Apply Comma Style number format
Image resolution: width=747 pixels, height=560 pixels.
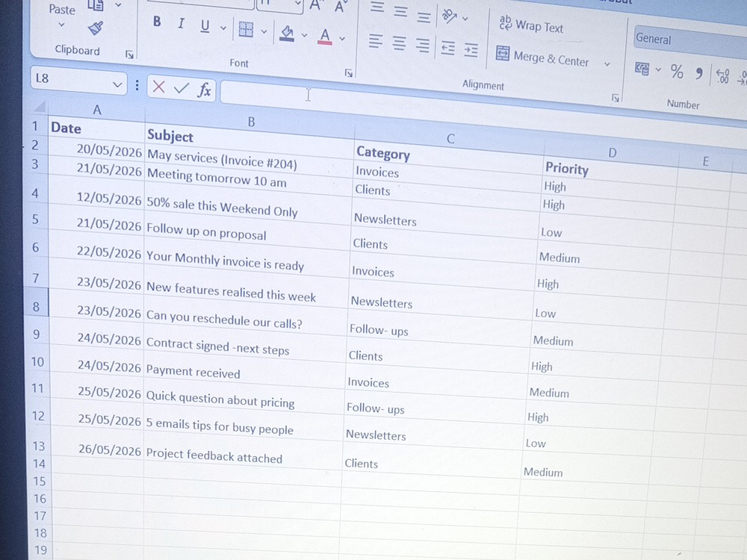point(699,73)
